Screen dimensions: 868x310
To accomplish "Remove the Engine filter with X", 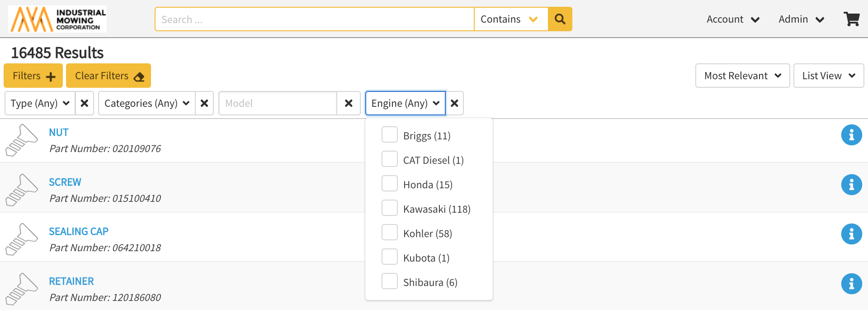I will coord(454,103).
